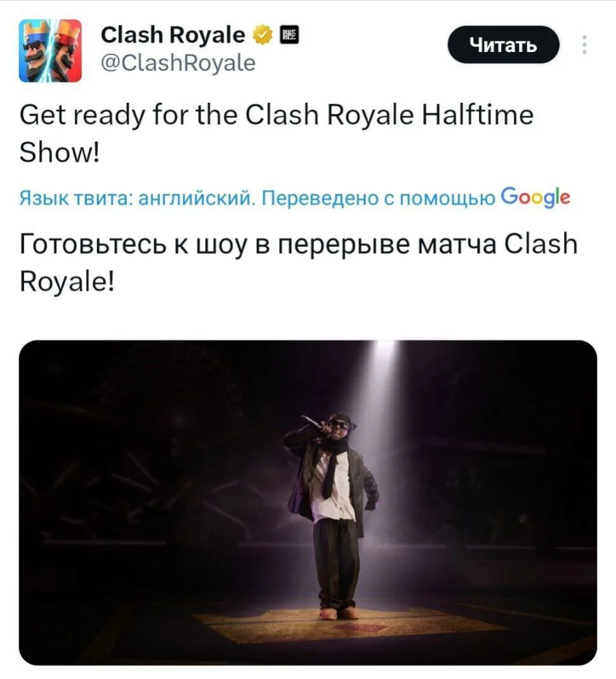Click the @ClashRoyale handle
Screen dimensions: 616x679
tap(178, 63)
